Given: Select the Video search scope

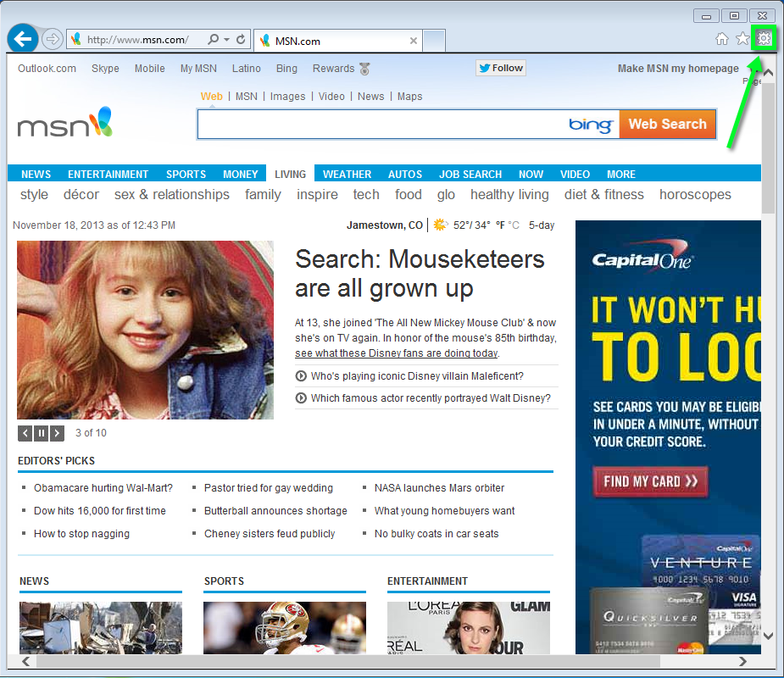Looking at the screenshot, I should click(x=331, y=97).
